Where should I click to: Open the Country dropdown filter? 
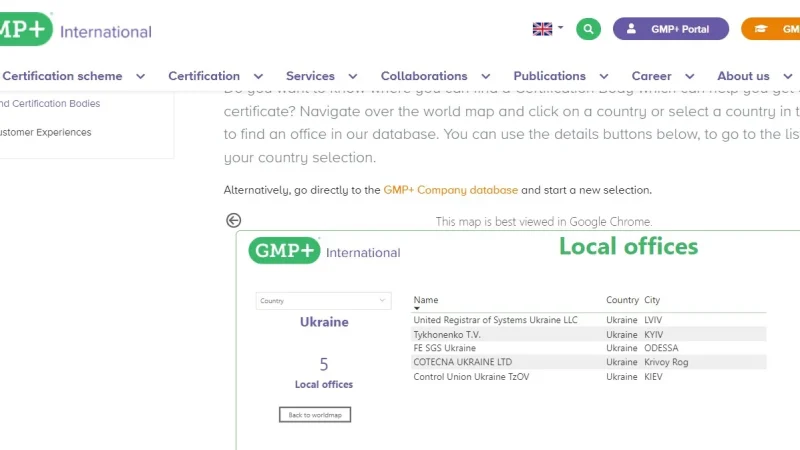pos(323,301)
